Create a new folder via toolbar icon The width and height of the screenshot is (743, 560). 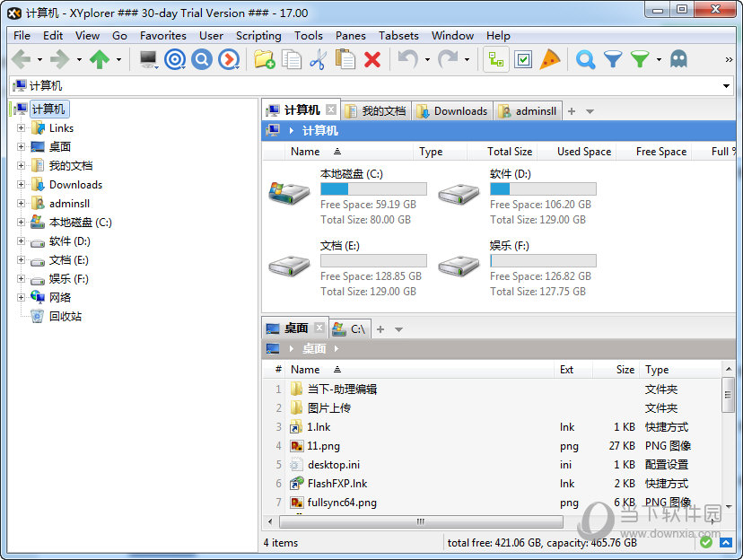[265, 59]
